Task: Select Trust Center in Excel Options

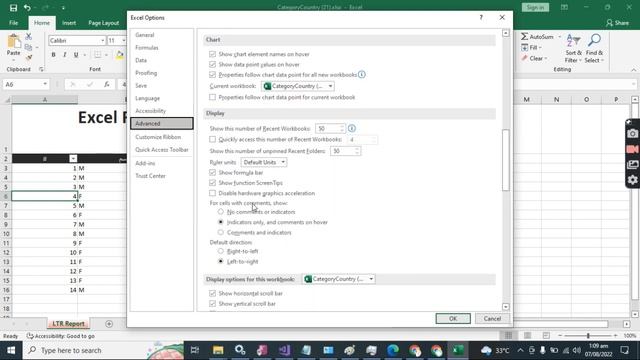Action: click(x=162, y=176)
